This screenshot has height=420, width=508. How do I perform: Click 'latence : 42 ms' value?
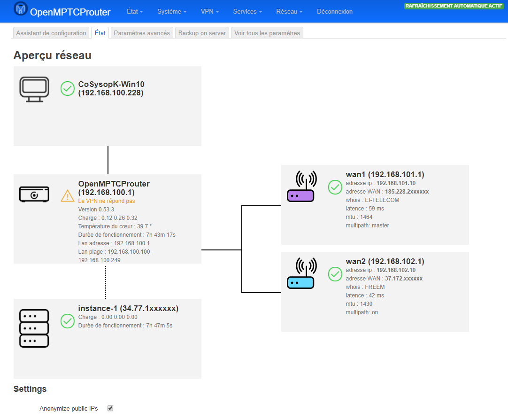click(x=365, y=295)
